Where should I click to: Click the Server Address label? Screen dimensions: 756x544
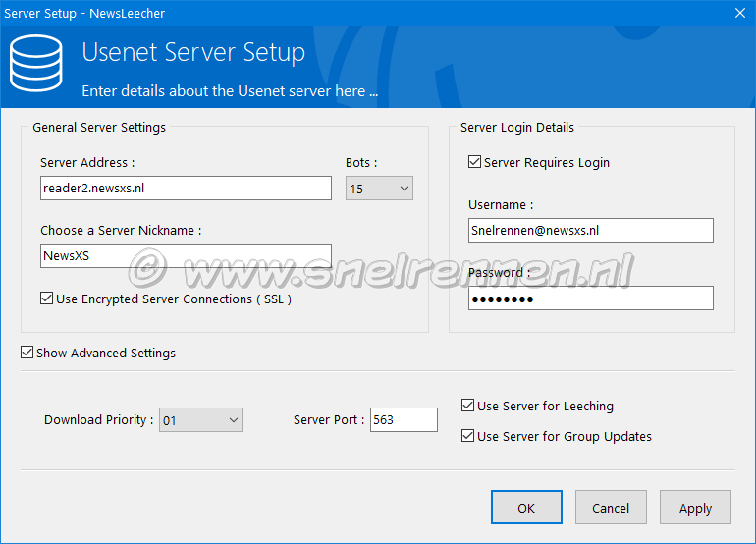point(87,163)
